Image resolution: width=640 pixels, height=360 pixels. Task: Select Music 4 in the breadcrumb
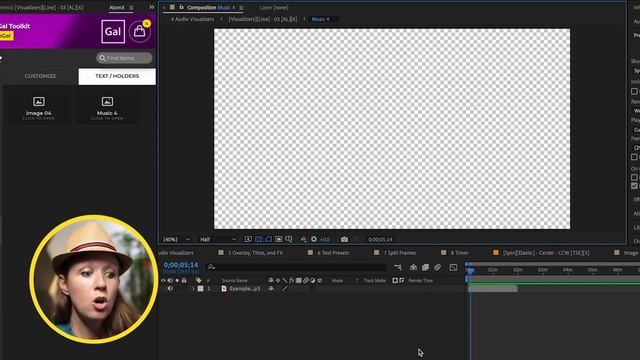pyautogui.click(x=320, y=19)
